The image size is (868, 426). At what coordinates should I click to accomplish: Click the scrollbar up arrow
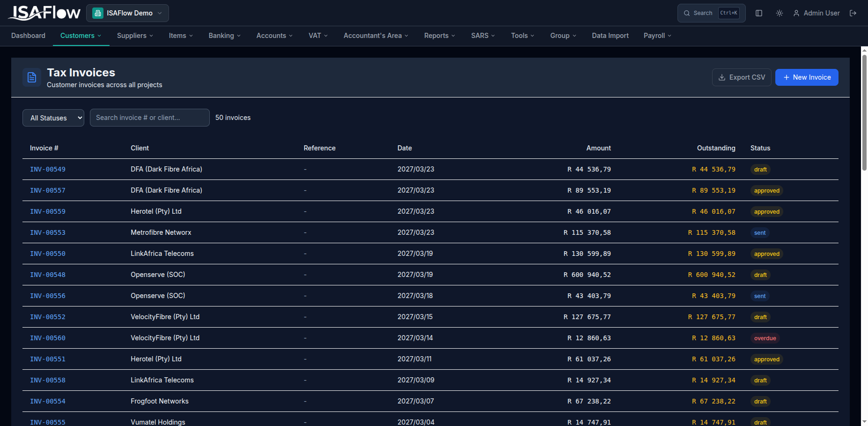pyautogui.click(x=864, y=50)
